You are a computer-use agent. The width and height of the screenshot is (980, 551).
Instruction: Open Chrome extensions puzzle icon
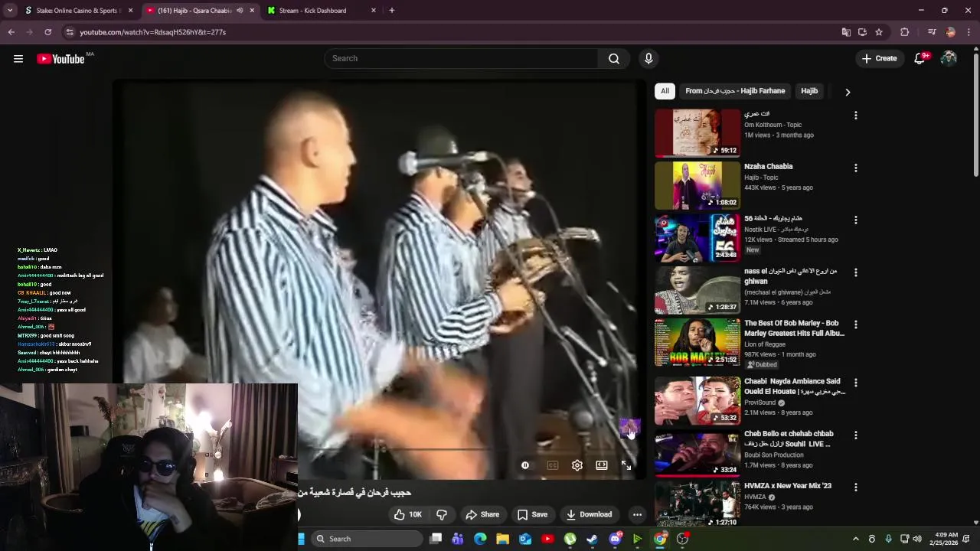coord(904,32)
